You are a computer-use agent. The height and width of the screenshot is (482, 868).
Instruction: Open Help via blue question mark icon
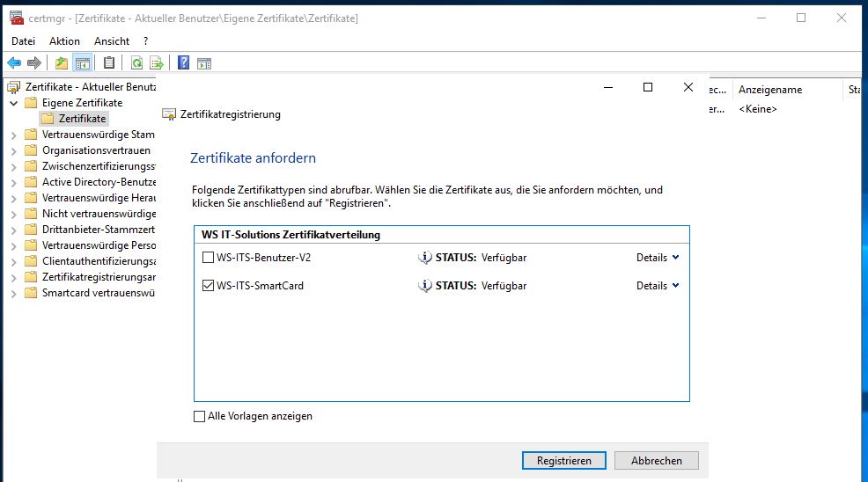point(183,63)
